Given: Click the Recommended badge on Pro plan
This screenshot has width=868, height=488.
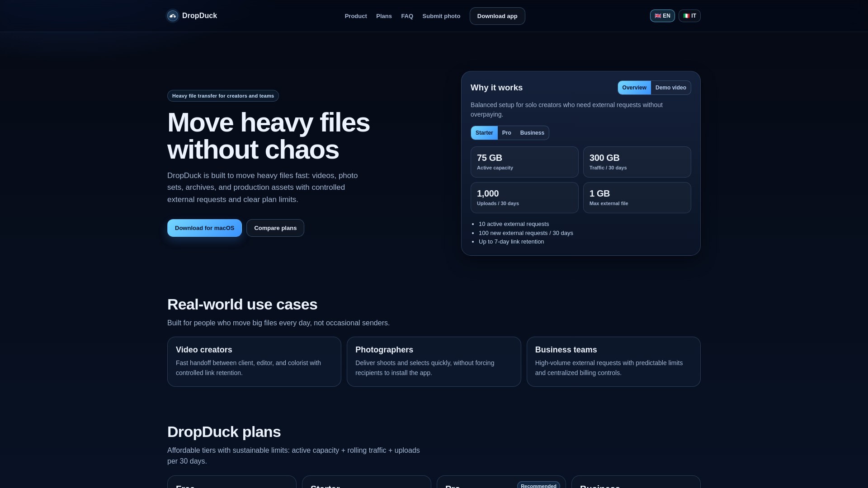Looking at the screenshot, I should pyautogui.click(x=538, y=485).
